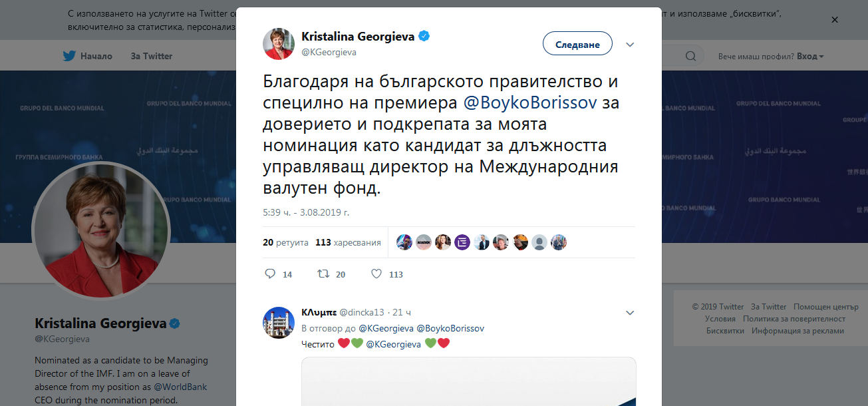Follow Kristalina Georgieva with Следване button

(x=577, y=45)
